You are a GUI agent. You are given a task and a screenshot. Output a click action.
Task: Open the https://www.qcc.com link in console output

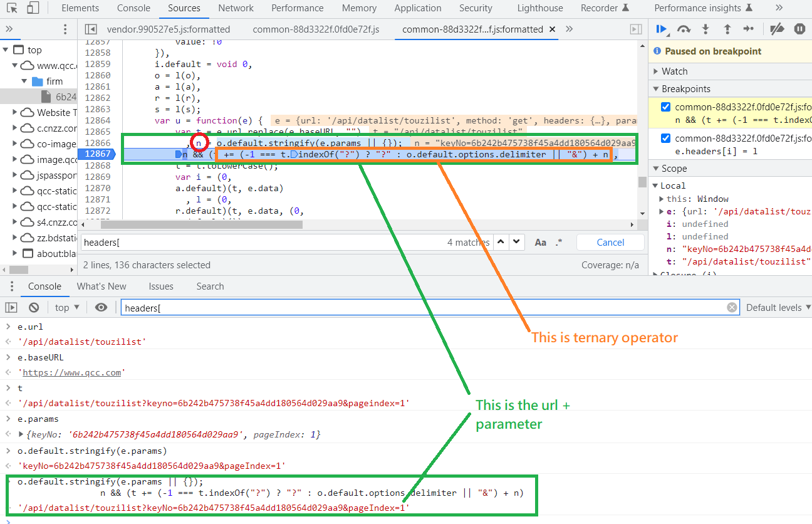click(71, 372)
